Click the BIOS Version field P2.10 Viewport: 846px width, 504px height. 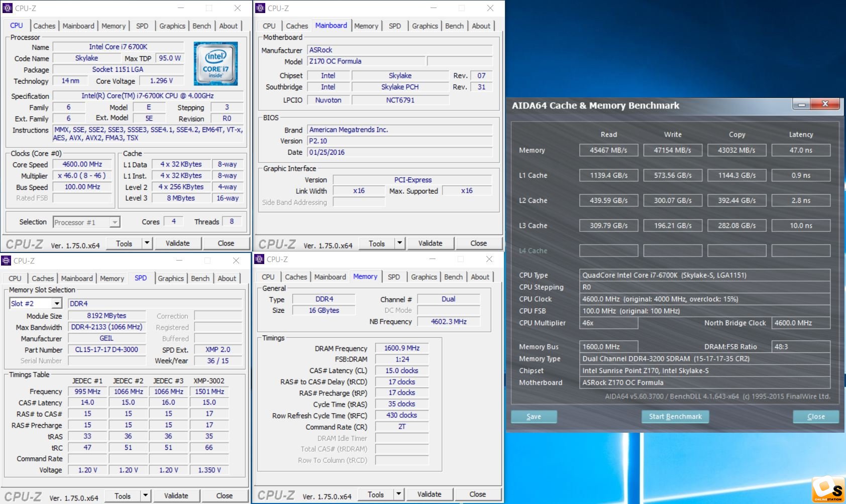[x=400, y=141]
